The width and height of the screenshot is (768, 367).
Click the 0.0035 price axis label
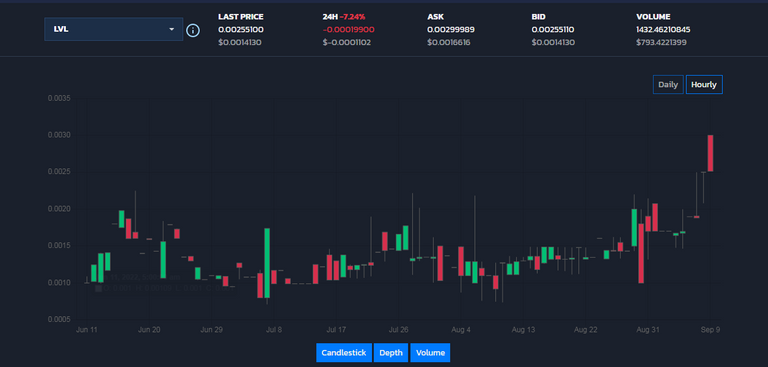59,98
